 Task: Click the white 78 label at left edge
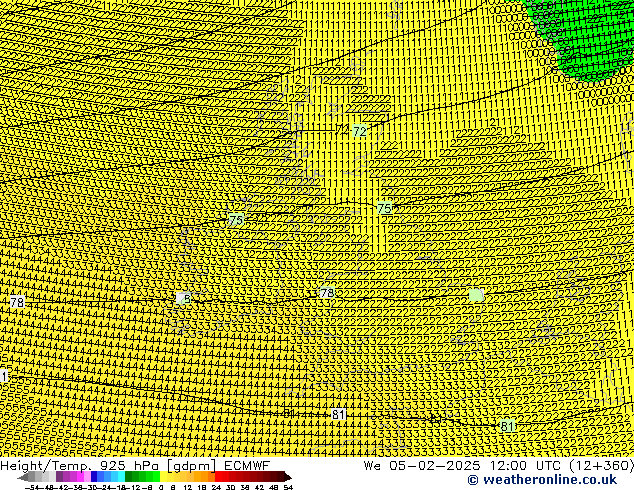pyautogui.click(x=17, y=302)
